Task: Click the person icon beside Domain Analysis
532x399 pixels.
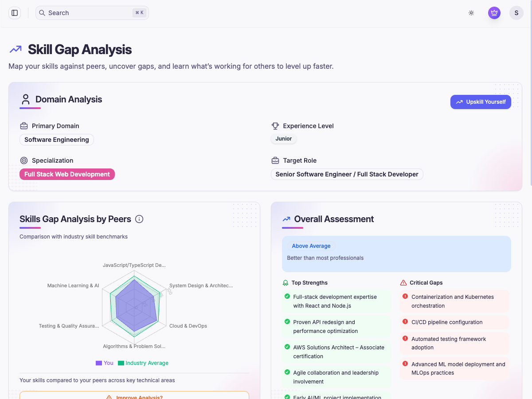Action: [x=25, y=98]
